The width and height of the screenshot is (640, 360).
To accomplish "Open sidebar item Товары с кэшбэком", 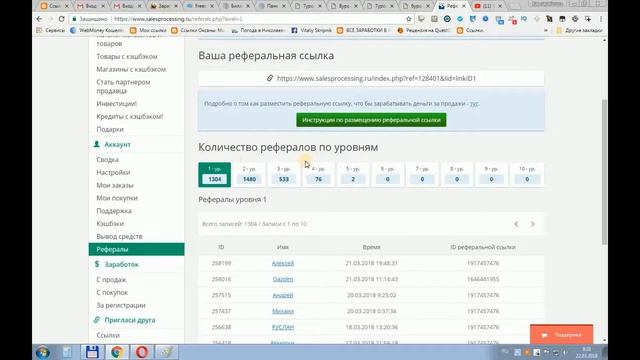I will (x=127, y=56).
